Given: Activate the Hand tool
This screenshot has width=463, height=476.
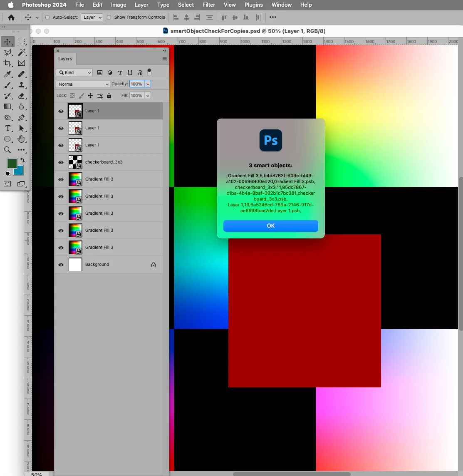Looking at the screenshot, I should click(21, 139).
